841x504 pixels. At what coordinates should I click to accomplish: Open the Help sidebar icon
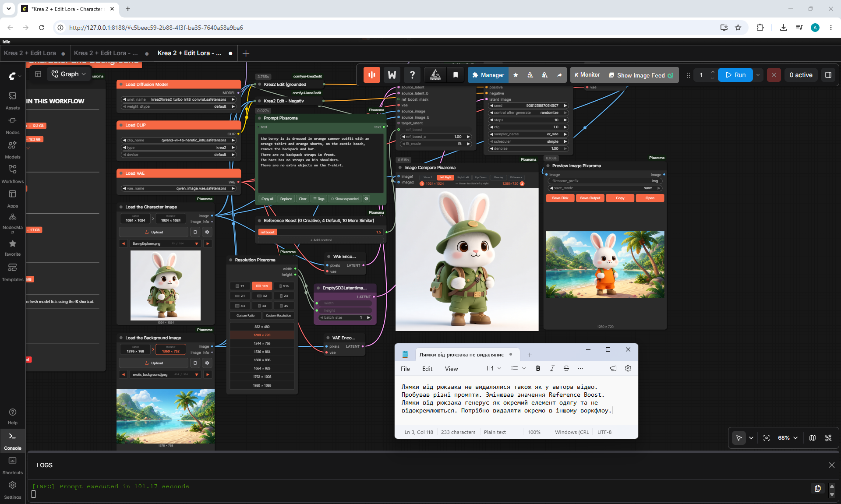[x=12, y=416]
